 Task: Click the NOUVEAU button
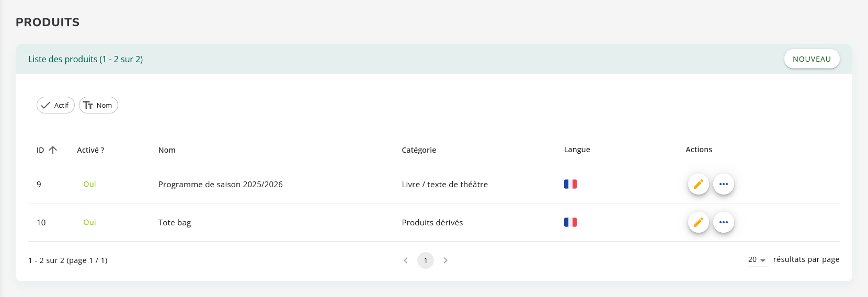point(812,59)
